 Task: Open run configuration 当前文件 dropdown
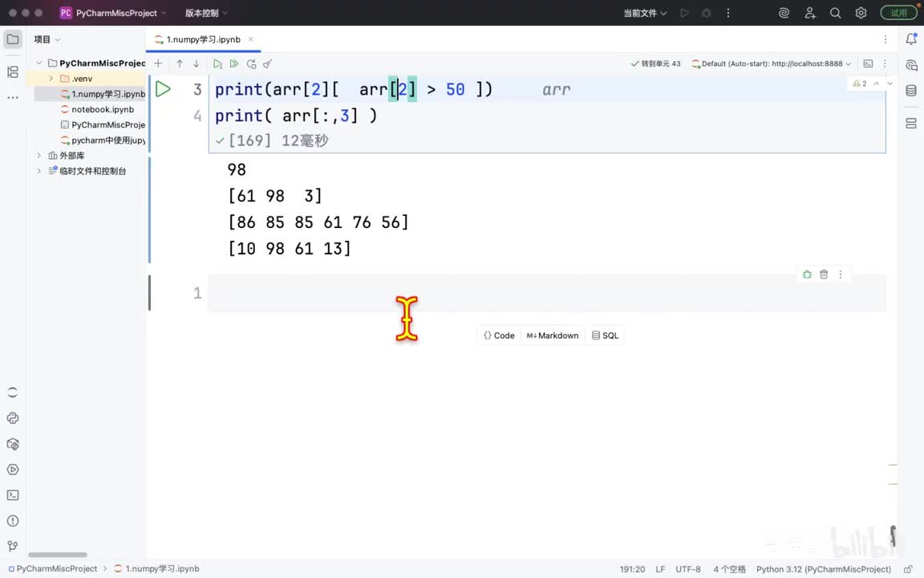(645, 13)
